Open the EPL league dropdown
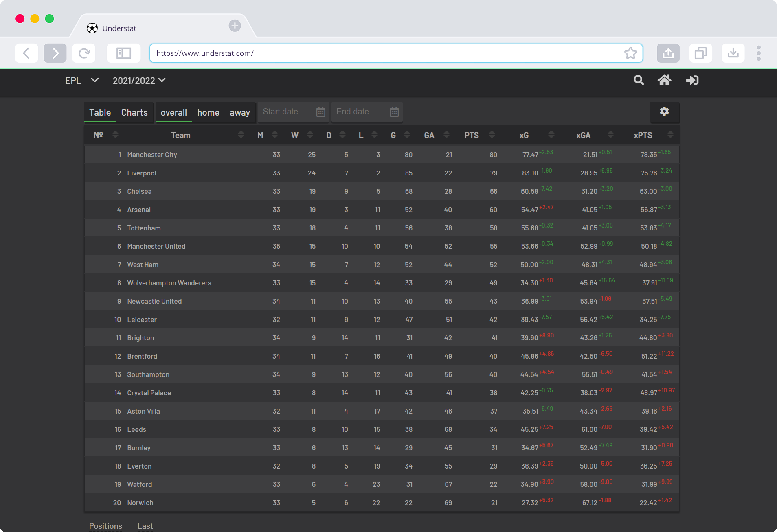 (81, 80)
